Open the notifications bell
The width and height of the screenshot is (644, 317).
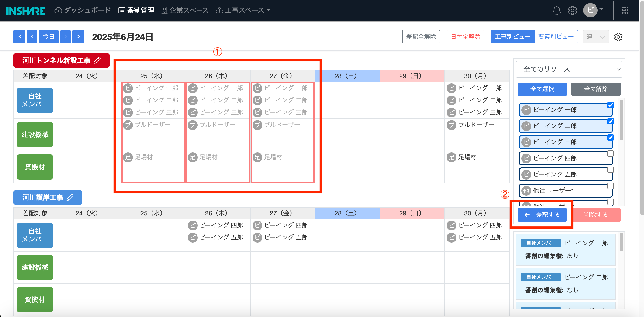click(x=556, y=10)
